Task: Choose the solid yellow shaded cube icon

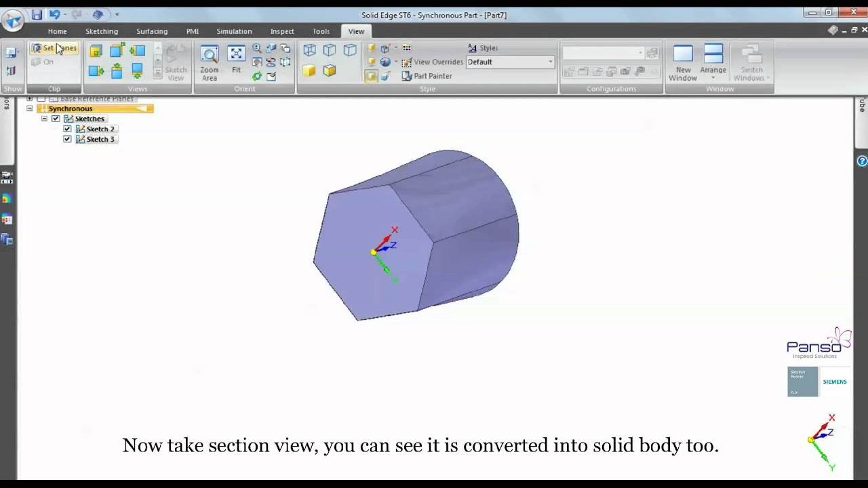Action: pyautogui.click(x=309, y=70)
